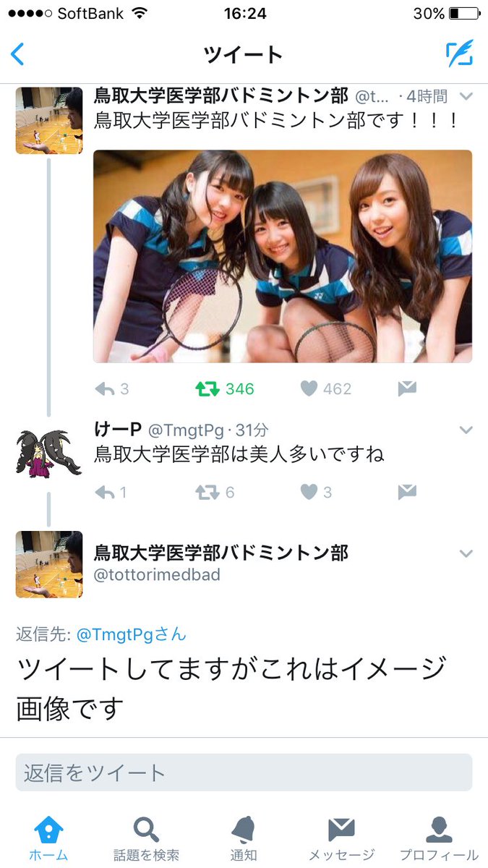The height and width of the screenshot is (868, 488).
Task: Open the 通知 notifications tab
Action: pos(244,839)
